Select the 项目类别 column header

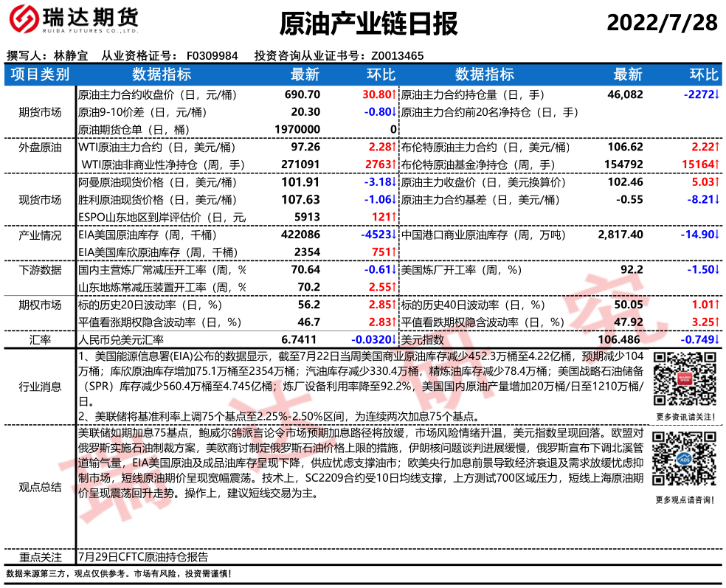(40, 75)
